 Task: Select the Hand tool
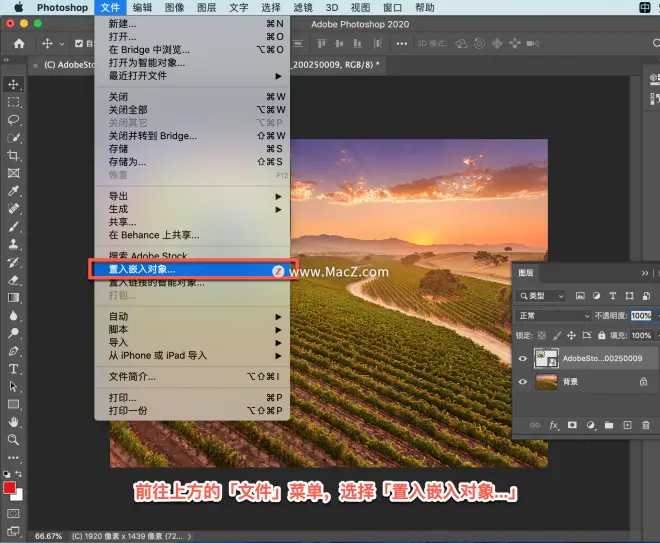[13, 422]
